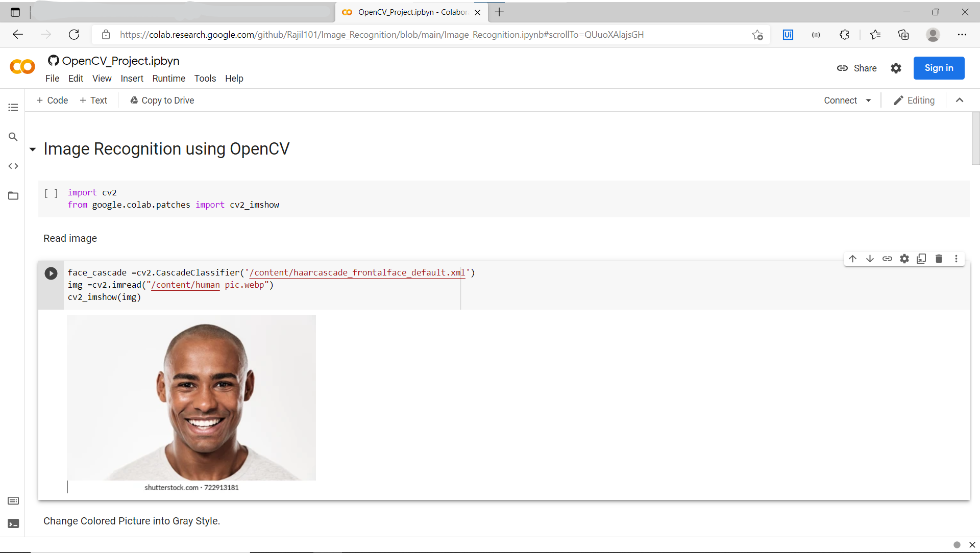Collapse the Image Recognition using OpenCV section
Screen dimensions: 980x553
click(33, 149)
